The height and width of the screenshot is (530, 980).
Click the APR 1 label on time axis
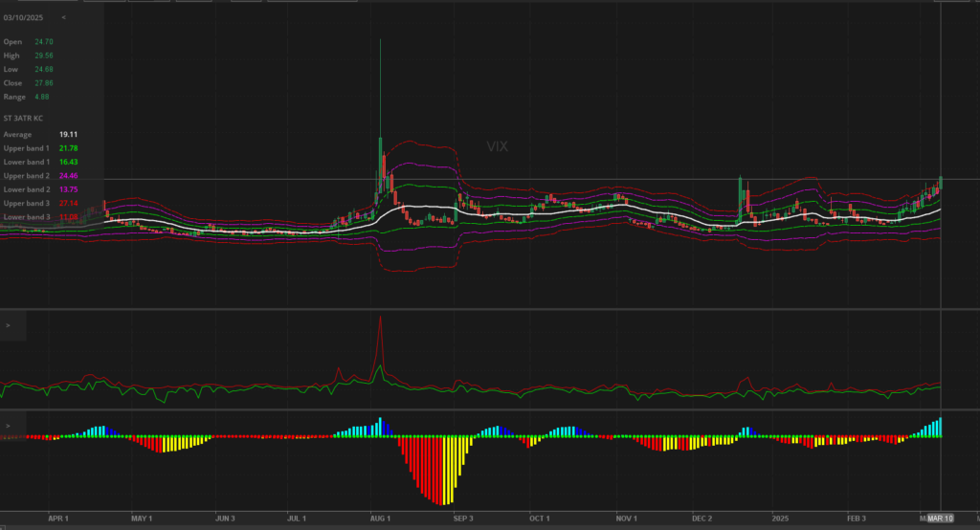[58, 519]
